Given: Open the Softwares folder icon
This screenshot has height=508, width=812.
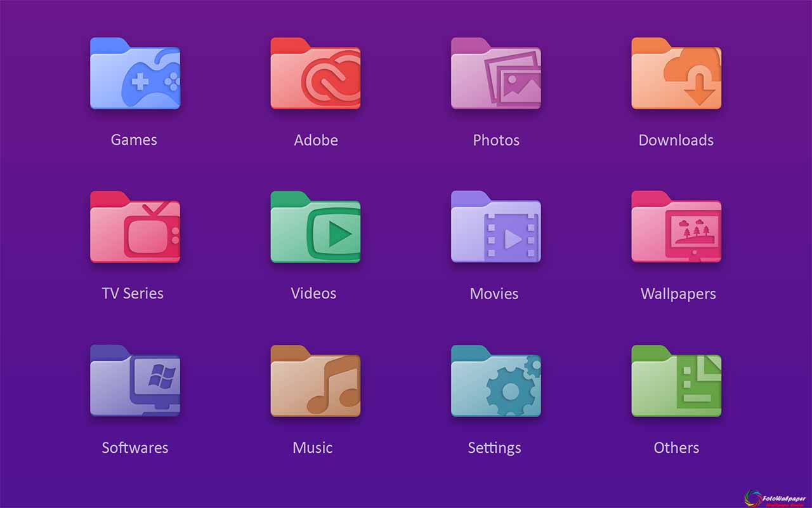Looking at the screenshot, I should (x=135, y=380).
